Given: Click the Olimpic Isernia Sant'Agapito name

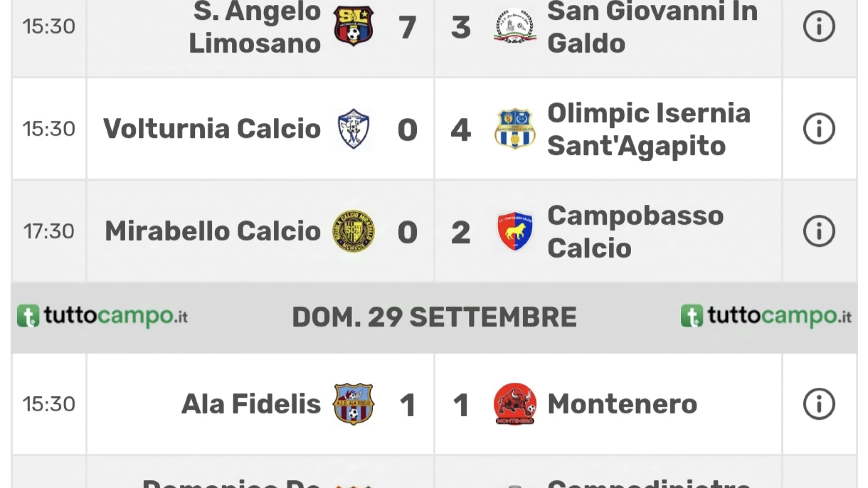Looking at the screenshot, I should (649, 129).
